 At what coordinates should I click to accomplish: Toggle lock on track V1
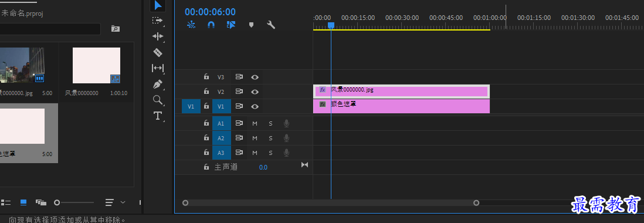(x=206, y=106)
